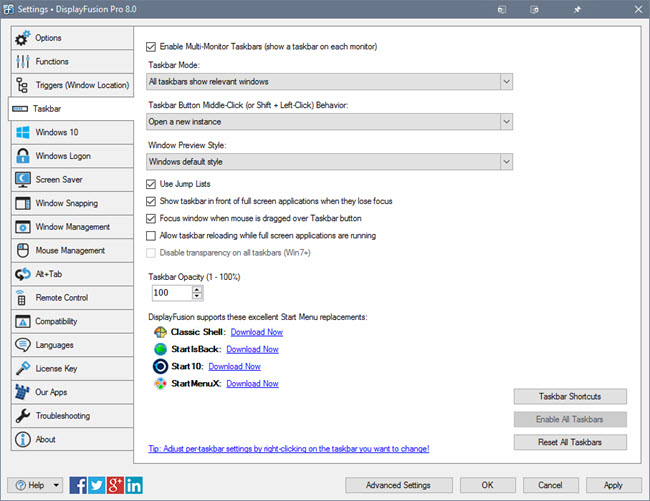Select the Taskbar tab in sidebar

[x=71, y=109]
